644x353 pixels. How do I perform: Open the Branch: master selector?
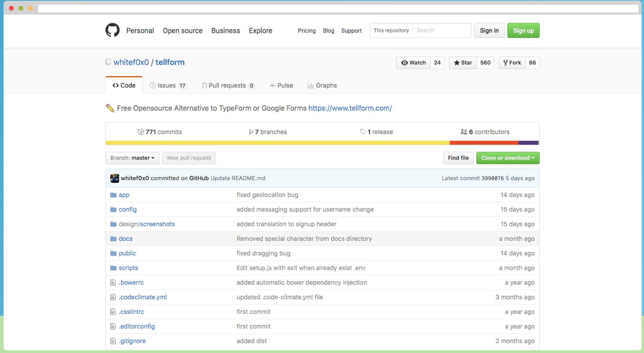pos(132,158)
